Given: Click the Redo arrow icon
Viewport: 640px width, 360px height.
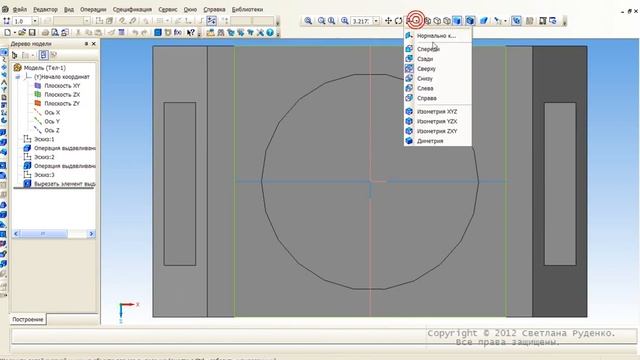Looking at the screenshot, I should pos(144,33).
